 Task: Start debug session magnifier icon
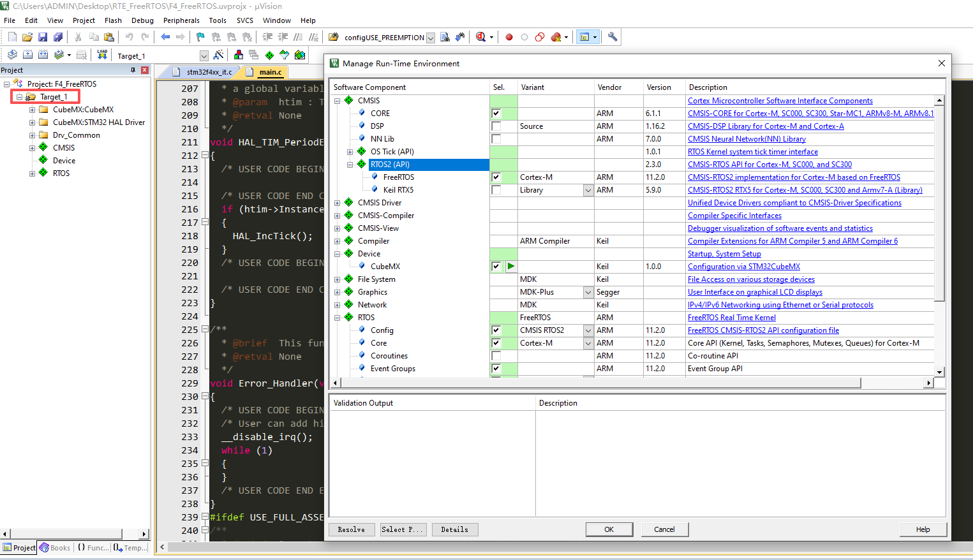coord(481,37)
